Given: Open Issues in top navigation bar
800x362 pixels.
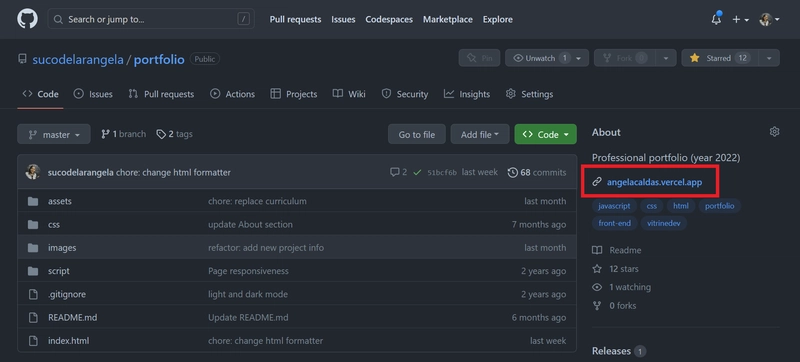Looking at the screenshot, I should tap(343, 19).
